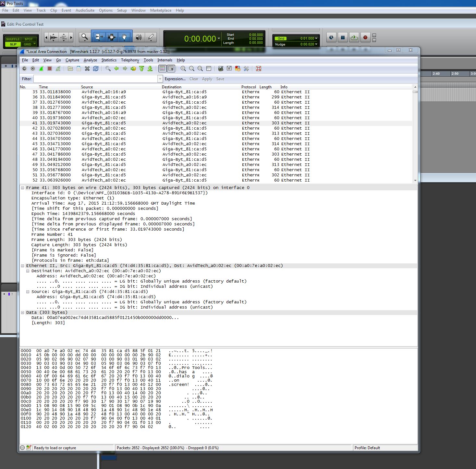
Task: Select the Pro Tools Selector tool
Action: click(112, 37)
